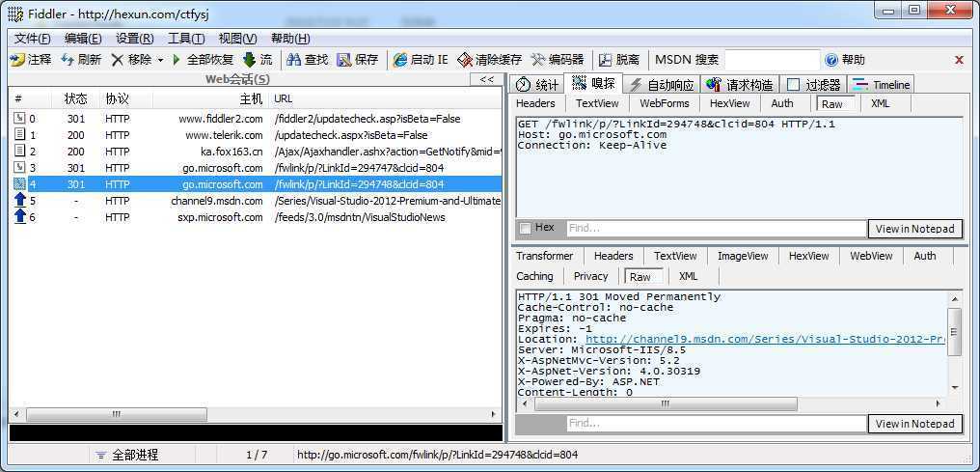Select request WebForms tab
This screenshot has width=980, height=472.
point(665,104)
